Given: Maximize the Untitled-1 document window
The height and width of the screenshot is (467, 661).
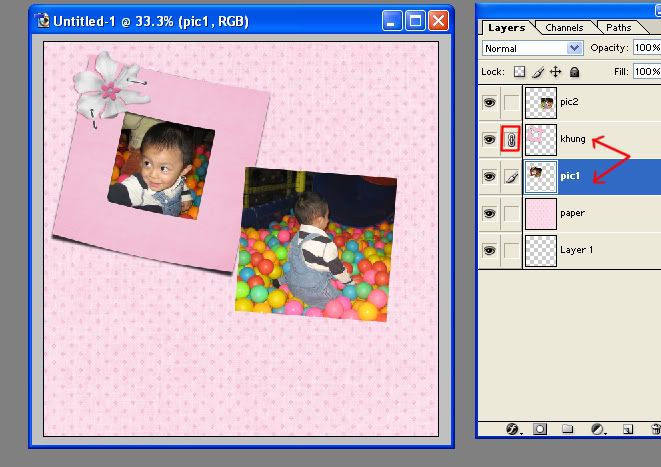Looking at the screenshot, I should pyautogui.click(x=415, y=20).
